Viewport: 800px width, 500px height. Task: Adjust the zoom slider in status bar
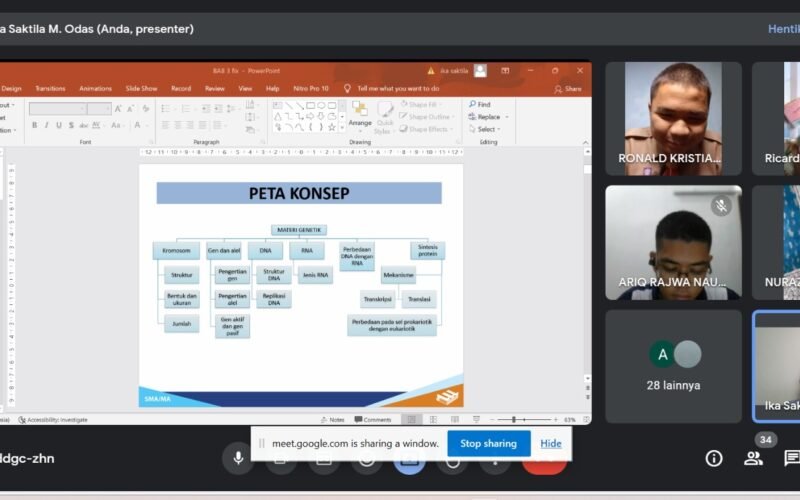pos(514,419)
